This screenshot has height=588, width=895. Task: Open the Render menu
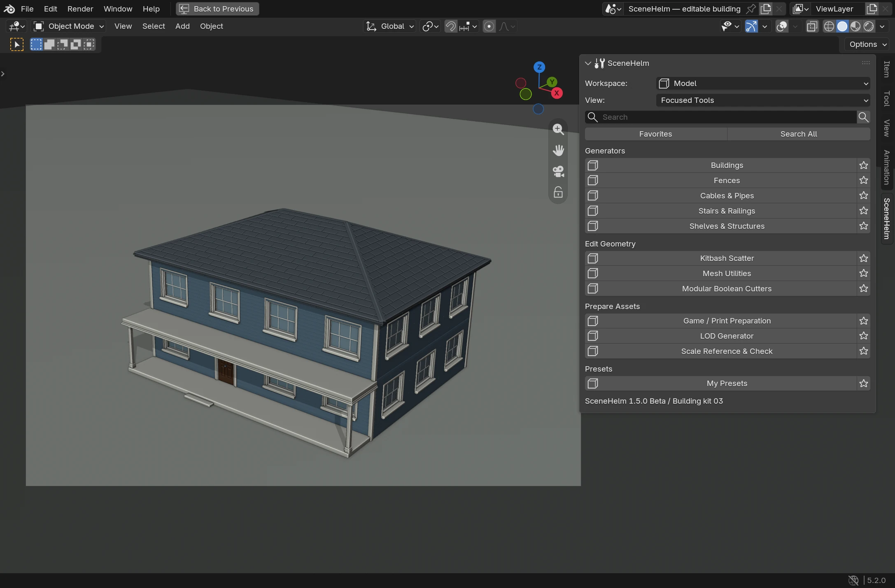(x=80, y=9)
